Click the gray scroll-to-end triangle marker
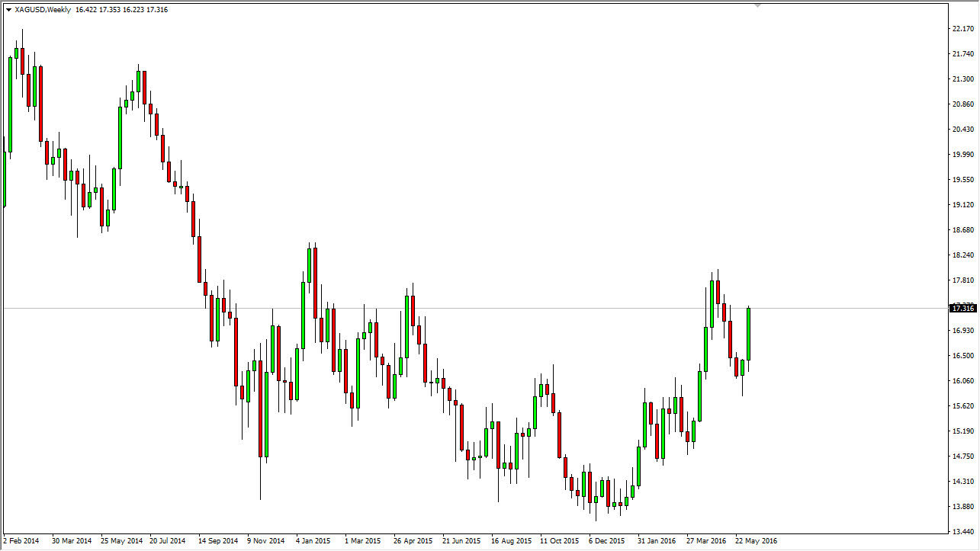Viewport: 980px width, 551px height. [758, 5]
